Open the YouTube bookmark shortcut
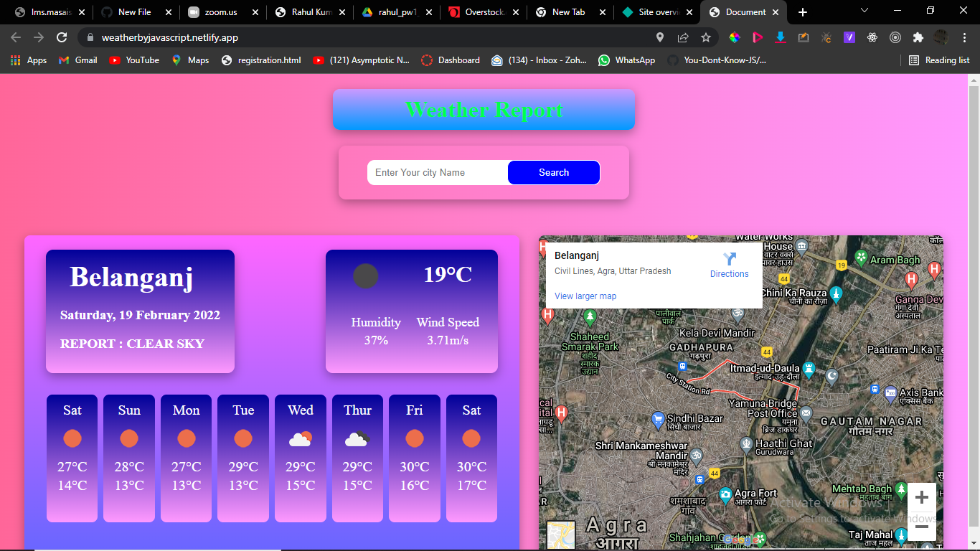The image size is (980, 551). [x=133, y=60]
